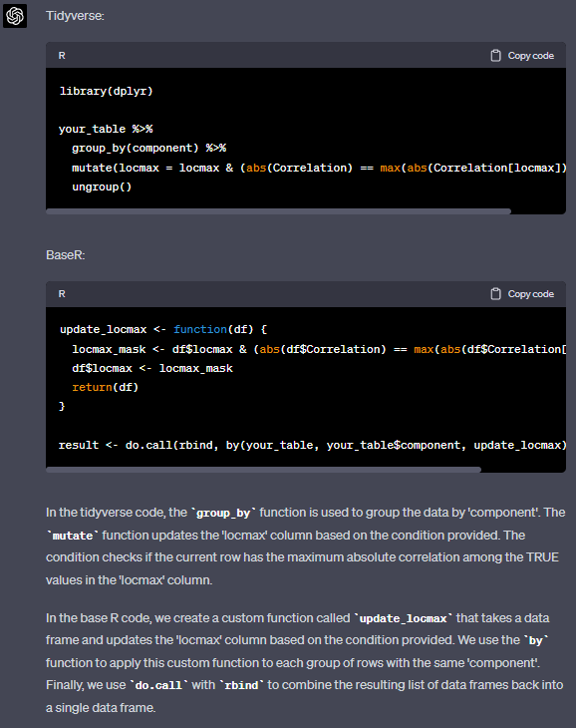Click inline code `rbind` in explanation
The image size is (576, 728).
[x=241, y=685]
